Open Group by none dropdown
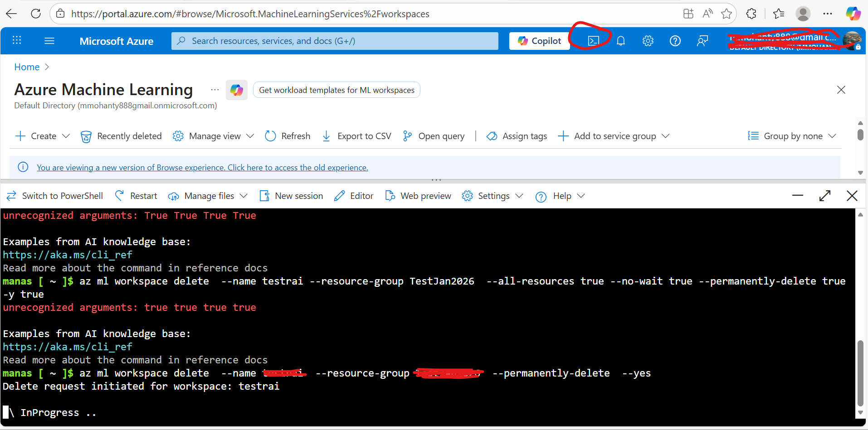This screenshot has width=868, height=430. click(x=792, y=136)
